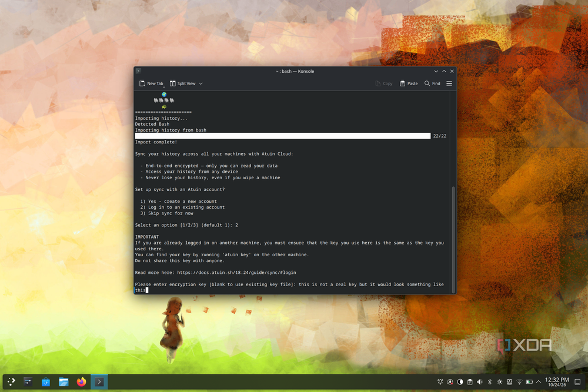Click the text 'Import complete!'
Screen dimensions: 588x392
[156, 142]
